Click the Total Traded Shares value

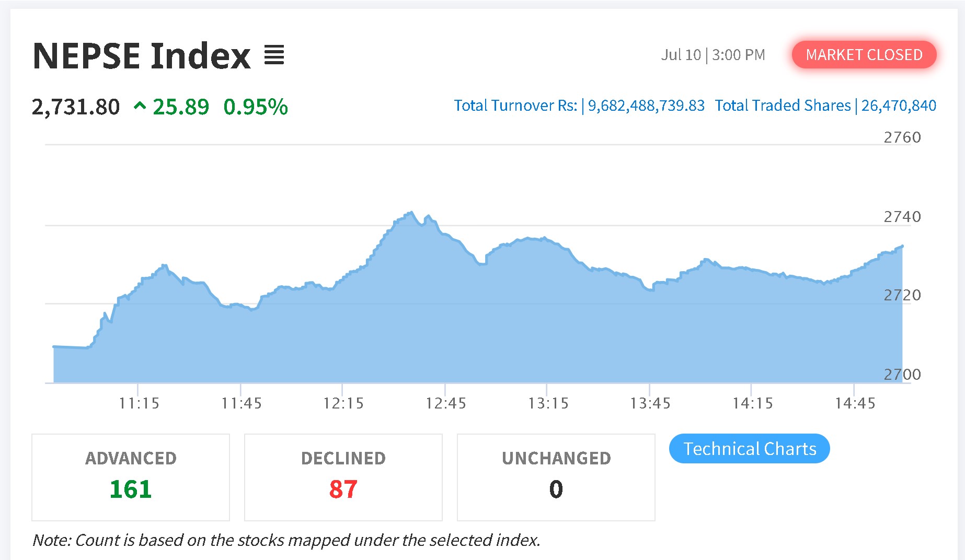[899, 106]
